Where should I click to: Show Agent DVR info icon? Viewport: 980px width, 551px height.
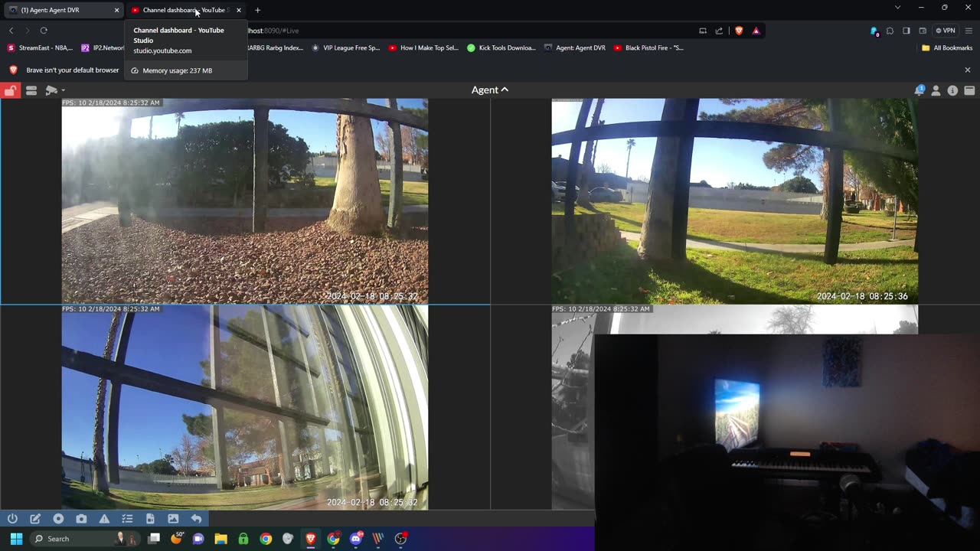(952, 90)
